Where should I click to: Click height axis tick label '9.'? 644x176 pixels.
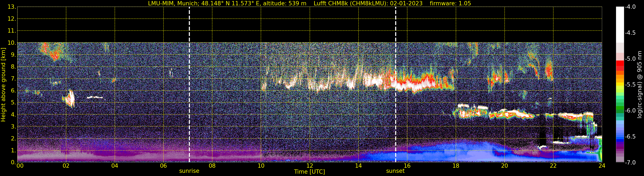point(13,55)
